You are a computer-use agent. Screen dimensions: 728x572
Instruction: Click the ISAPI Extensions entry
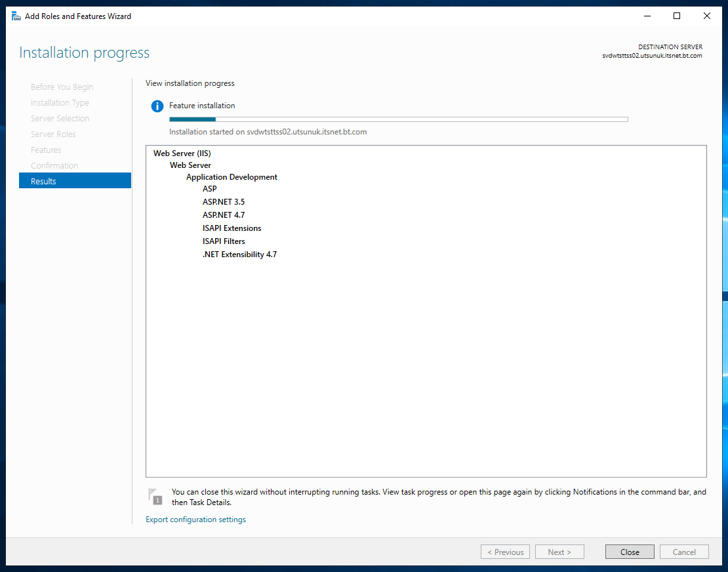[x=232, y=228]
